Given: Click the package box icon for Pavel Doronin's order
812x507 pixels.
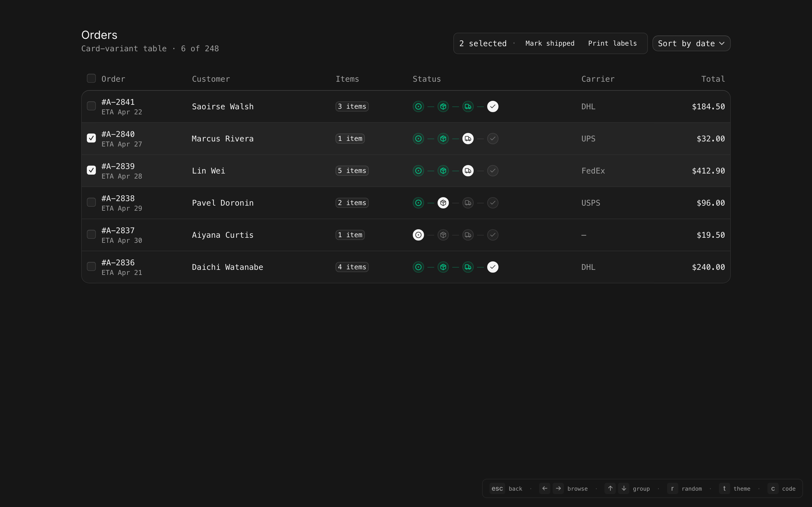Looking at the screenshot, I should 443,203.
